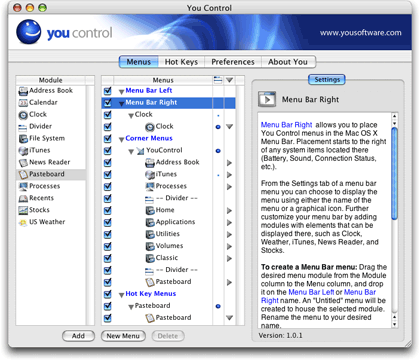Disable the Home row checkbox

tap(107, 210)
